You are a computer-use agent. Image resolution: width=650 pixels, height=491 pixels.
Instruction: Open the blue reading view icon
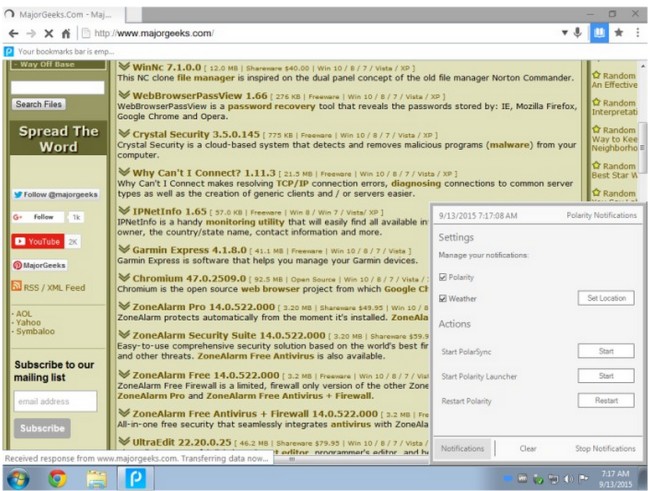(599, 32)
